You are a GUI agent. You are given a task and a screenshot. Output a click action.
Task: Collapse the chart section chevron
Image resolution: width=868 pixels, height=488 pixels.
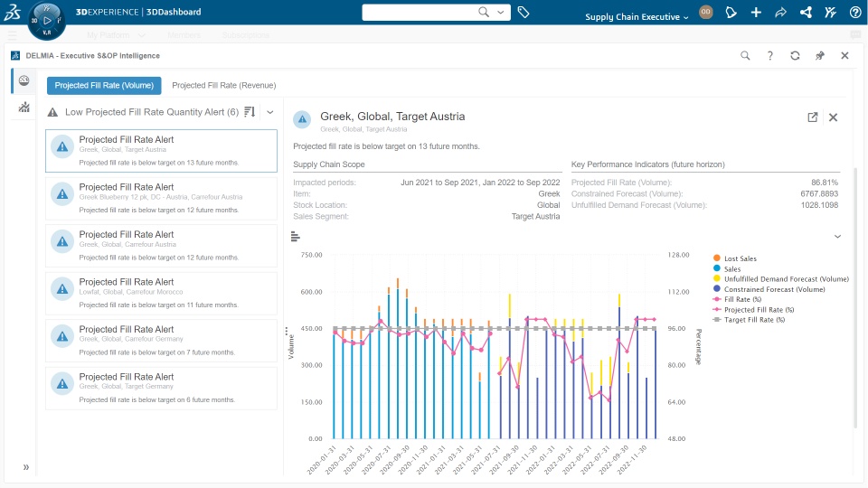[837, 236]
